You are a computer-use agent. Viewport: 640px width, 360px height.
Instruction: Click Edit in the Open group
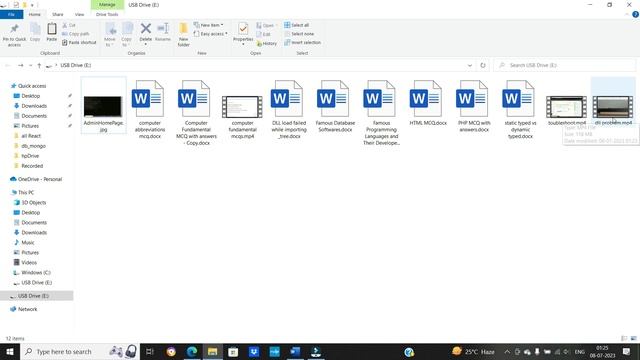click(x=264, y=34)
